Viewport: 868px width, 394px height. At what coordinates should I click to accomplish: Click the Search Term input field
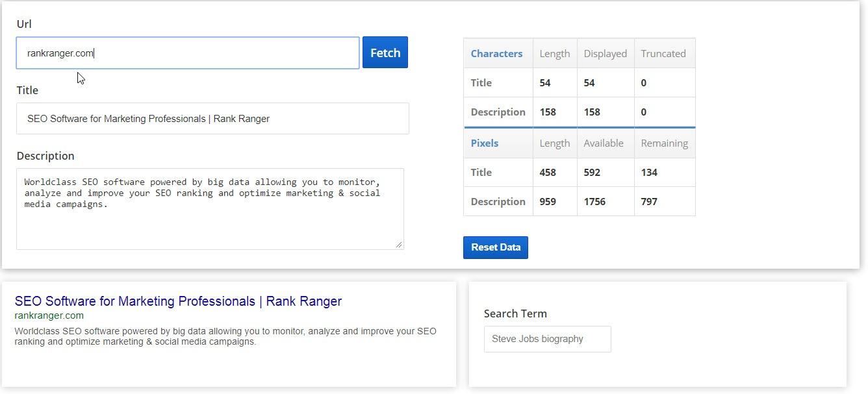(x=548, y=339)
